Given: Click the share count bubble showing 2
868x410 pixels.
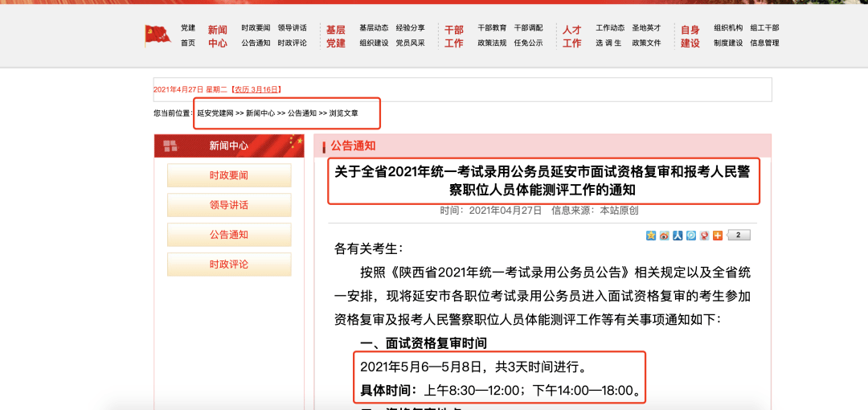Looking at the screenshot, I should coord(739,236).
